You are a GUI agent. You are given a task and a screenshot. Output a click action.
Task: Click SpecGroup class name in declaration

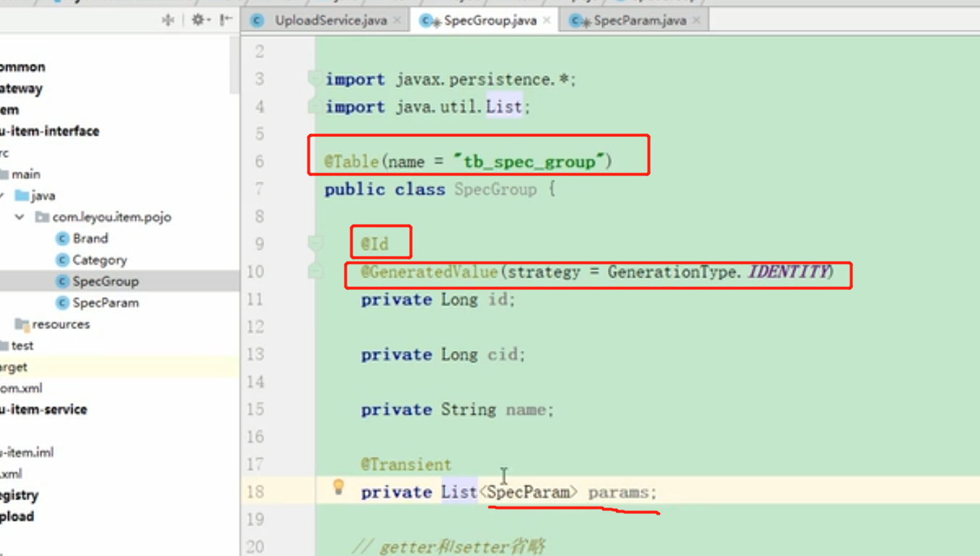495,190
